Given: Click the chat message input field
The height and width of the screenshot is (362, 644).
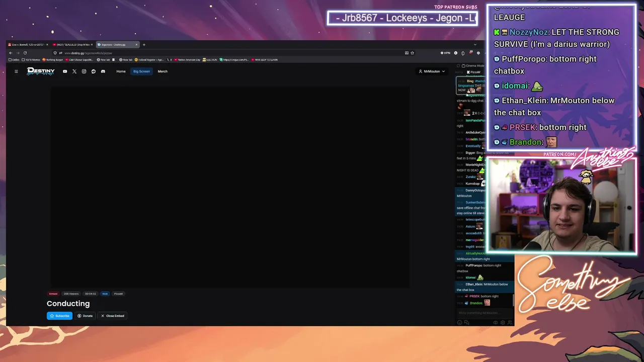Looking at the screenshot, I should [x=484, y=313].
